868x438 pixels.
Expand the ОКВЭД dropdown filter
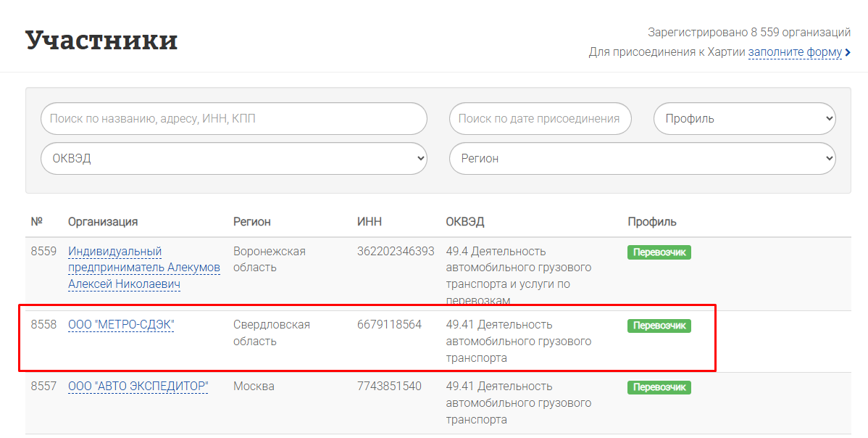[233, 159]
